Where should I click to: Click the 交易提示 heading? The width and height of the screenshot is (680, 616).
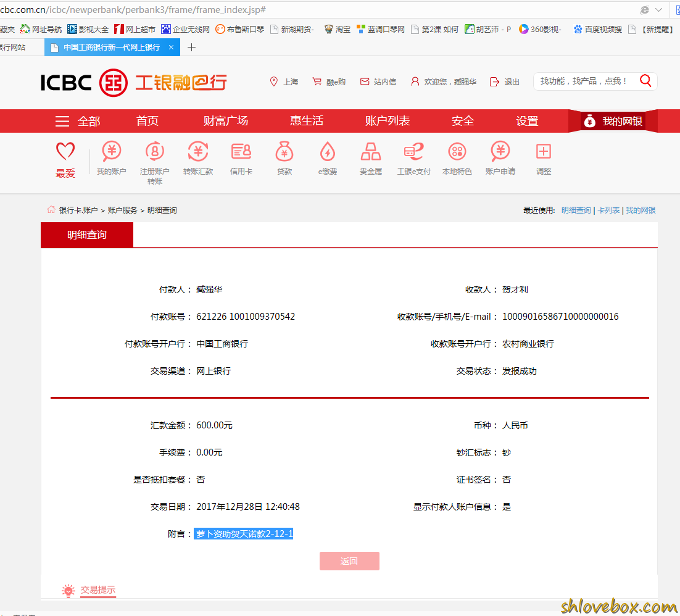click(98, 590)
